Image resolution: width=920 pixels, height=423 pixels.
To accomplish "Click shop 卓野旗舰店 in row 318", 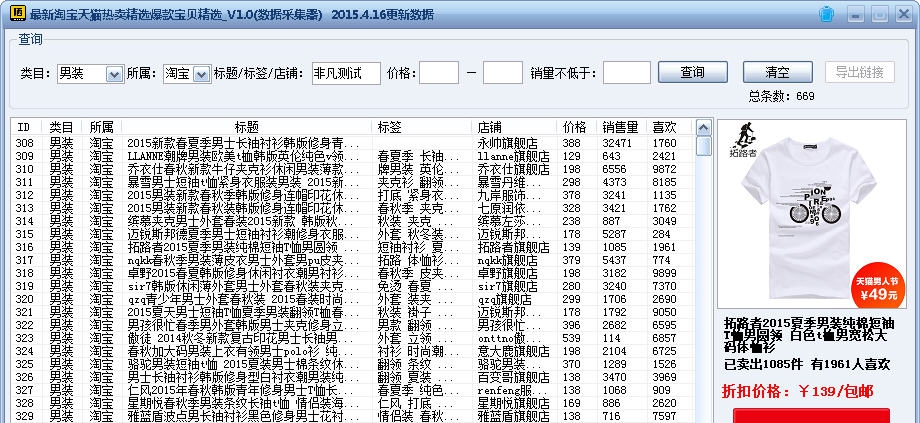I will coord(508,273).
